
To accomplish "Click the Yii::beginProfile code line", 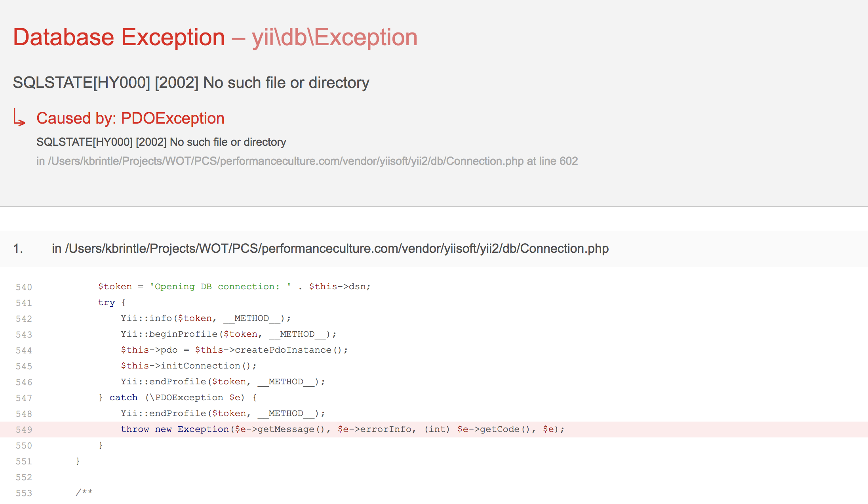I will 228,334.
